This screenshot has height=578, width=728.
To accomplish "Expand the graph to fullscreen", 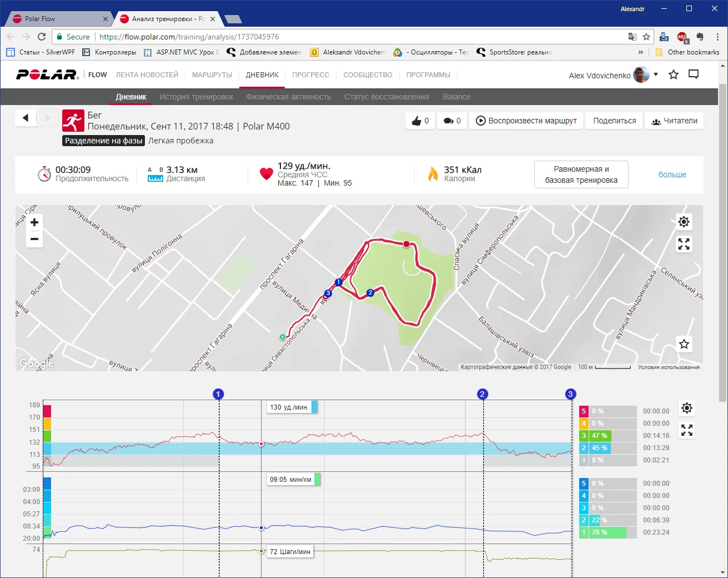I will [687, 430].
